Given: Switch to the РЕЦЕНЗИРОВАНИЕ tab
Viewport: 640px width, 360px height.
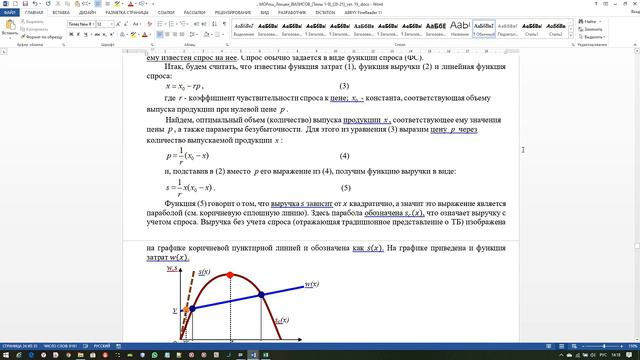Looking at the screenshot, I should pos(233,13).
